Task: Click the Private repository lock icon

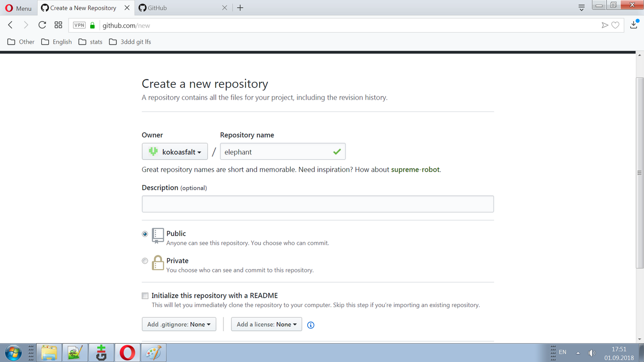Action: 158,263
